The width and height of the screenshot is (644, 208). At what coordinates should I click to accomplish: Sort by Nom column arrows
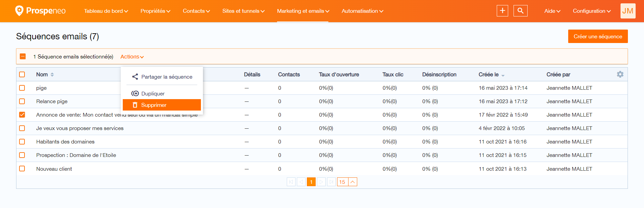(x=52, y=75)
